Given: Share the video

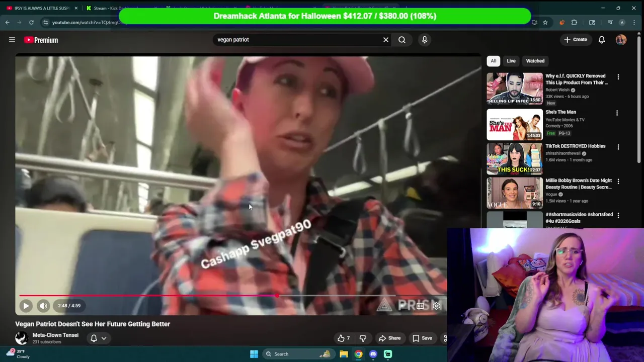Looking at the screenshot, I should pyautogui.click(x=389, y=338).
